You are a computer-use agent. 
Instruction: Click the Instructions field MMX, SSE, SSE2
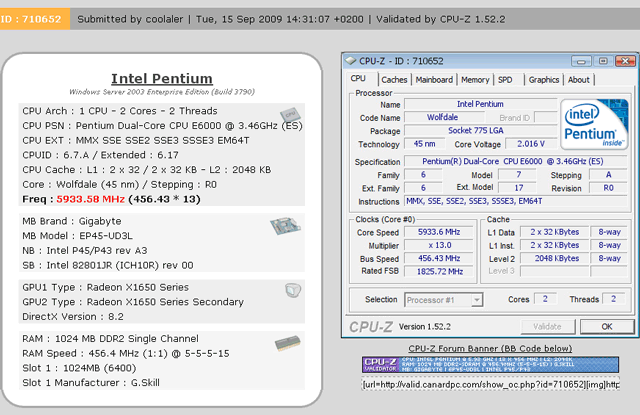click(515, 201)
